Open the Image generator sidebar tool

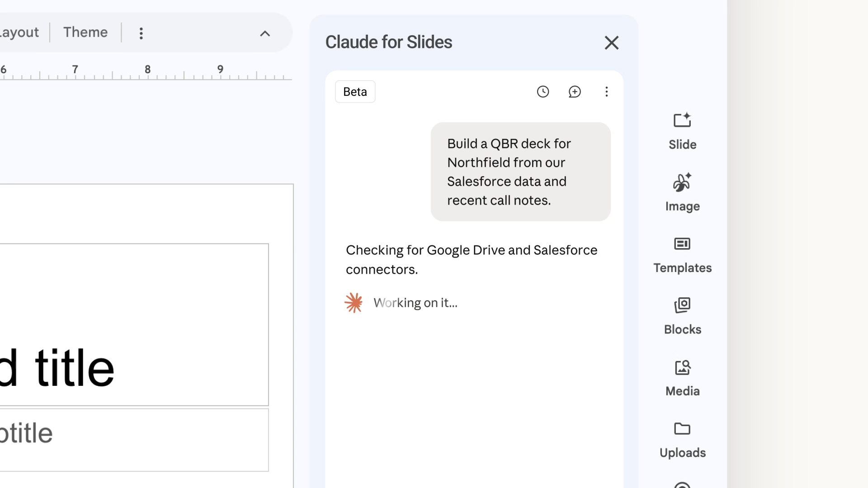682,193
